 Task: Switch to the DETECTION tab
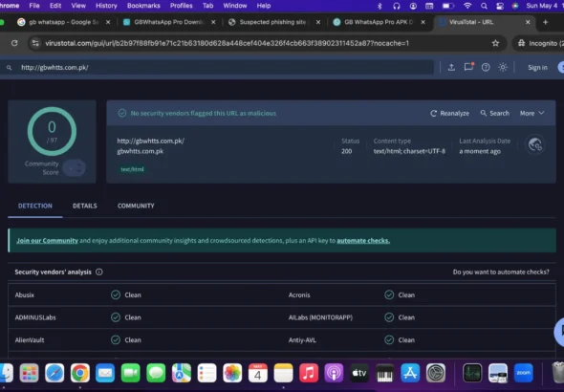click(35, 206)
